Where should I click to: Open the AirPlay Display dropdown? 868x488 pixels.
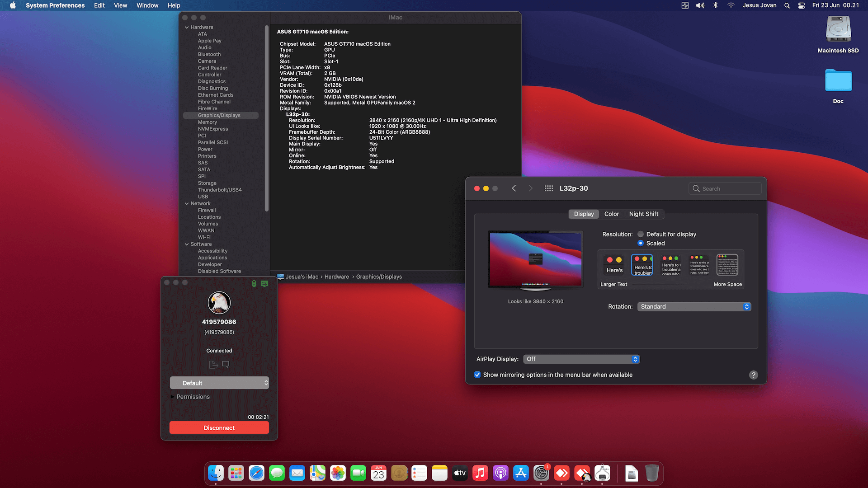point(581,359)
